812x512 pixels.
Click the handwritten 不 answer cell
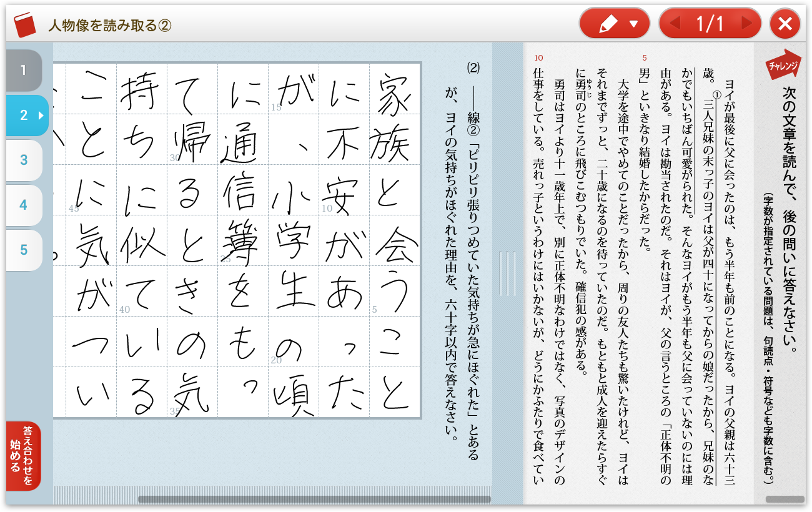[344, 139]
